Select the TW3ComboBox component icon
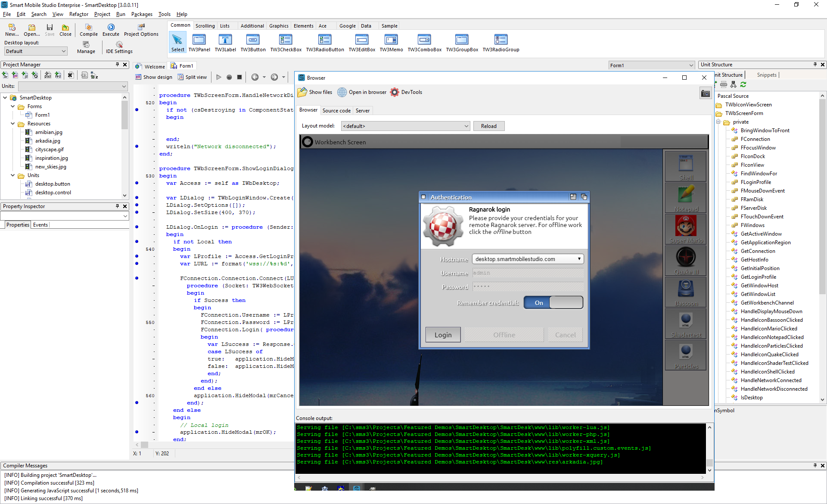This screenshot has height=504, width=827. 425,39
